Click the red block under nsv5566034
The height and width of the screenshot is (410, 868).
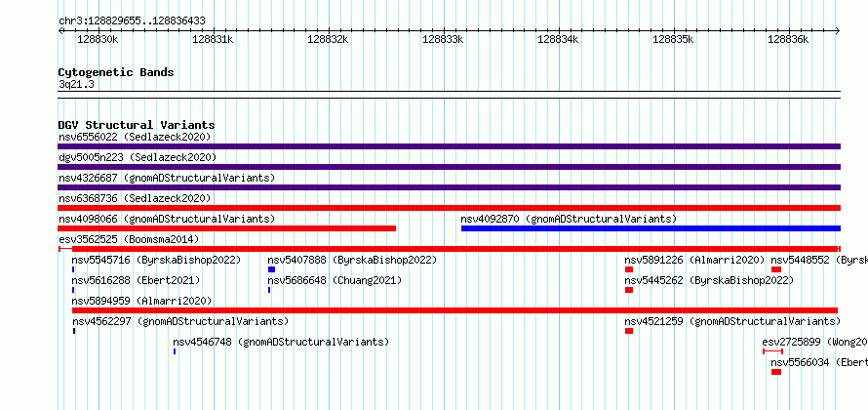point(776,372)
